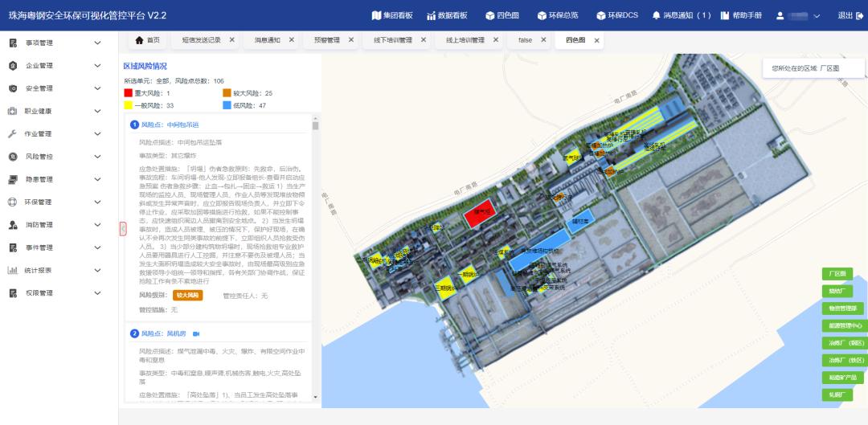The height and width of the screenshot is (425, 868).
Task: Click the 消息通知 bell icon
Action: click(x=657, y=15)
